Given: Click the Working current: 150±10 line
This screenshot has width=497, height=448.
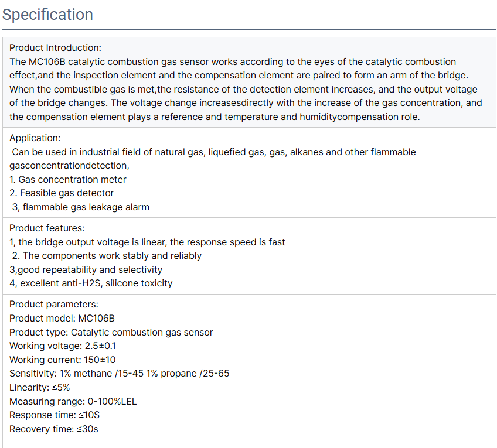Looking at the screenshot, I should 63,360.
